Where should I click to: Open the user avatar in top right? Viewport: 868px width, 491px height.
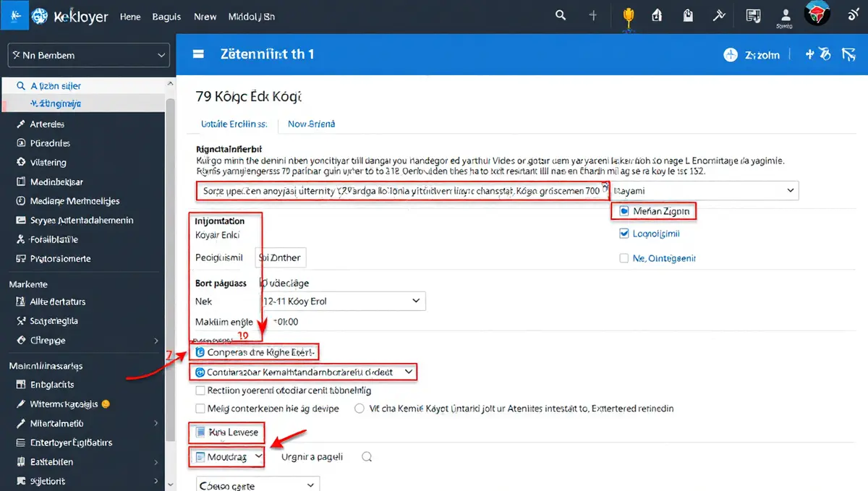click(817, 14)
